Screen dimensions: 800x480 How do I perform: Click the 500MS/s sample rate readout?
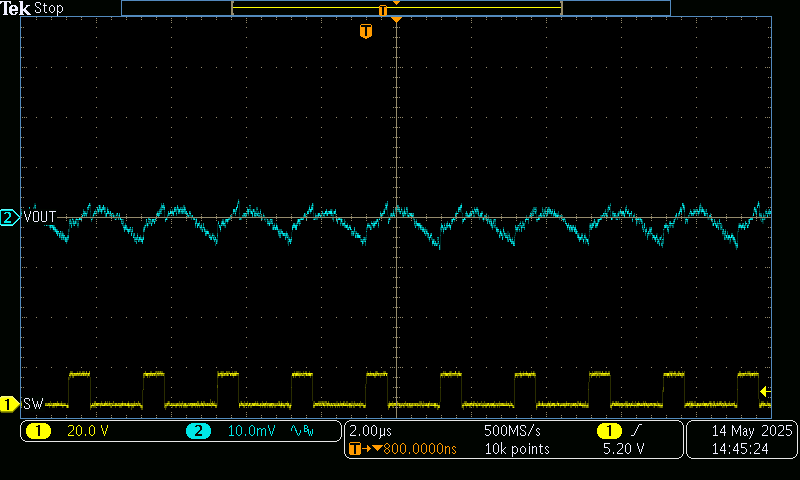[x=512, y=430]
